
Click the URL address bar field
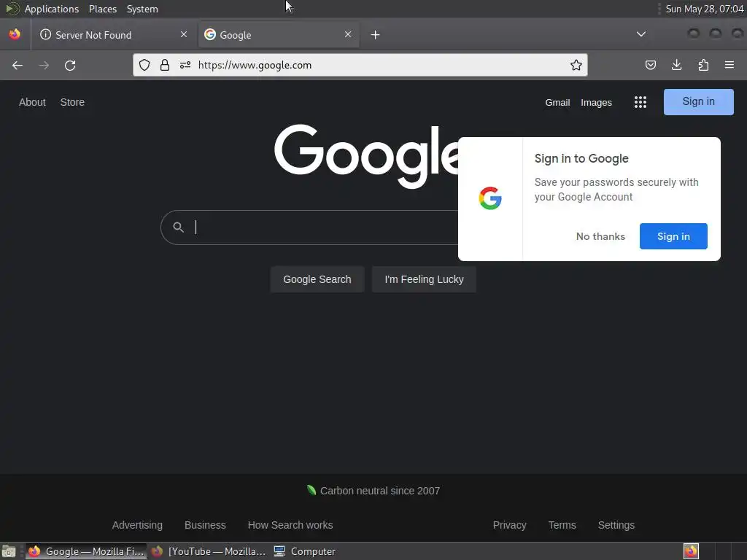tap(360, 65)
